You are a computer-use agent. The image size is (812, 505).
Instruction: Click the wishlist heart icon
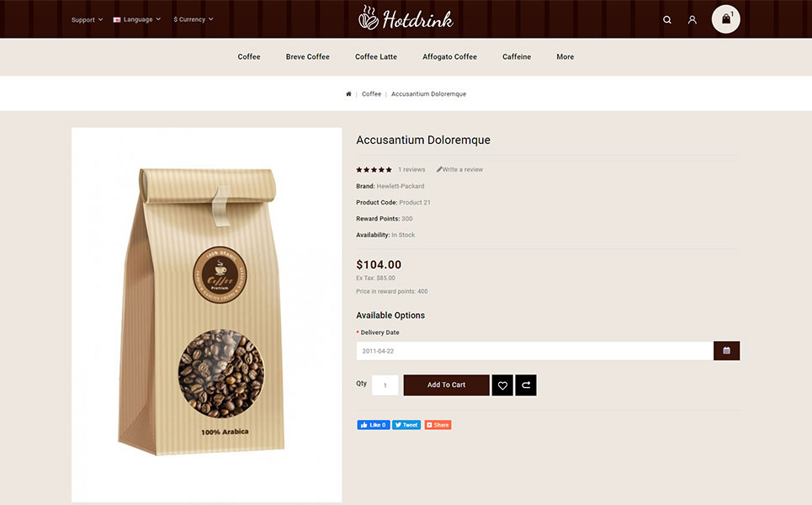coord(502,385)
